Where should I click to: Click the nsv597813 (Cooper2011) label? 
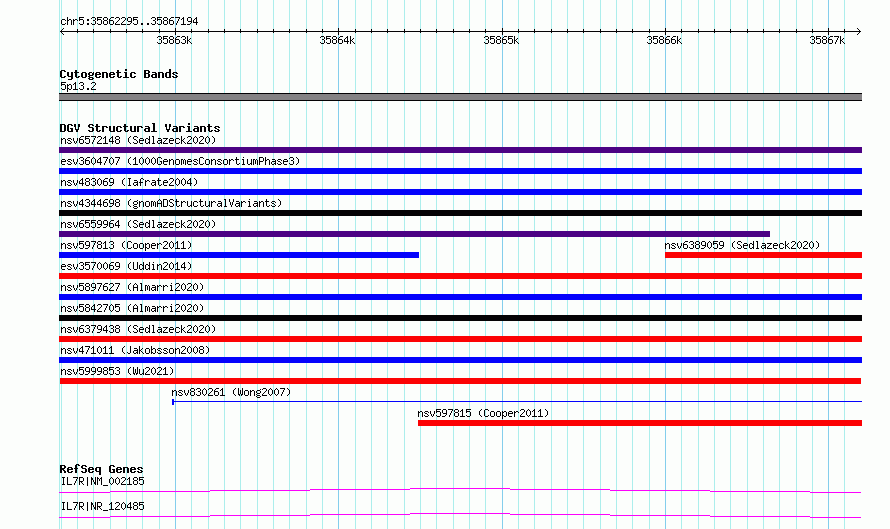coord(126,245)
